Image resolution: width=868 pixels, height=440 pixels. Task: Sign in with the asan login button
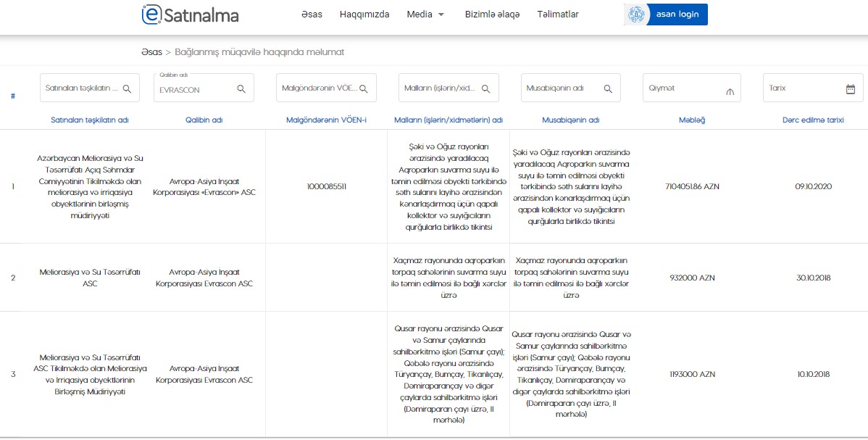click(x=665, y=14)
